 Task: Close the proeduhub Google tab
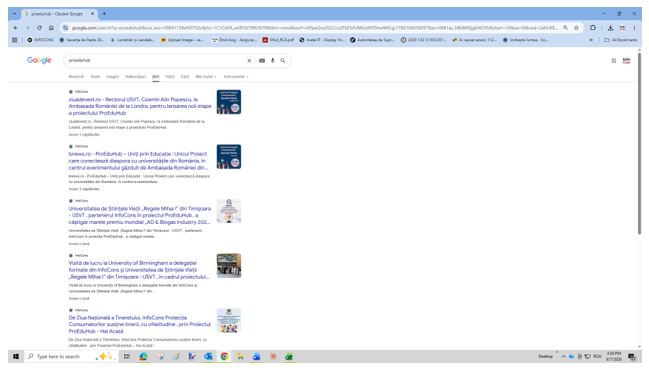click(x=92, y=14)
